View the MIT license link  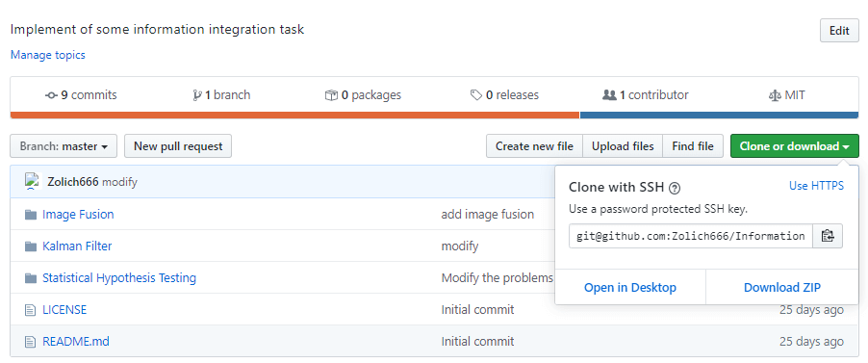(x=787, y=95)
